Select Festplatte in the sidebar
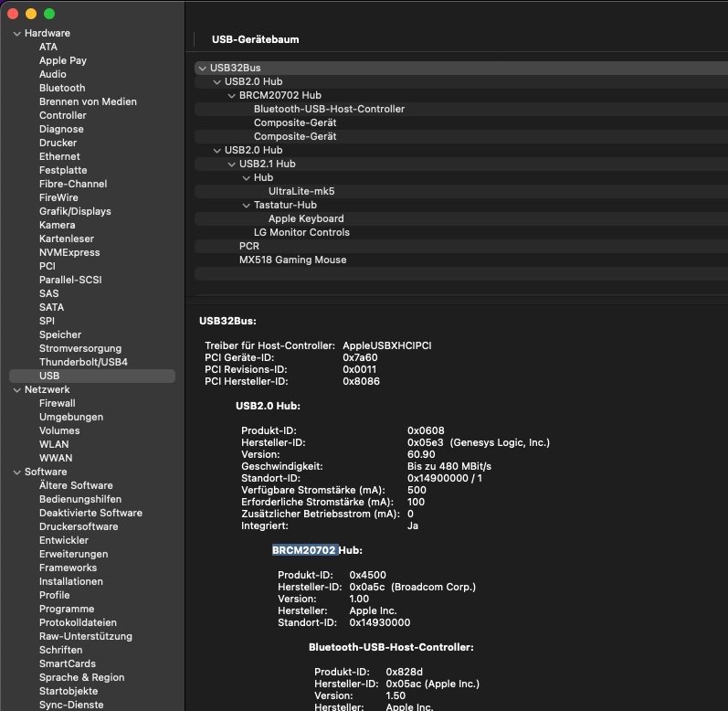This screenshot has width=728, height=711. [63, 170]
